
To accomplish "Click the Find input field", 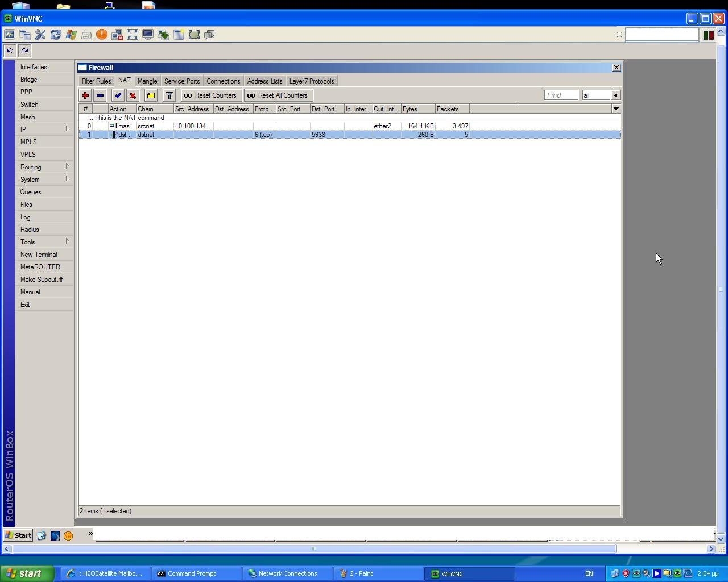I will pos(561,95).
